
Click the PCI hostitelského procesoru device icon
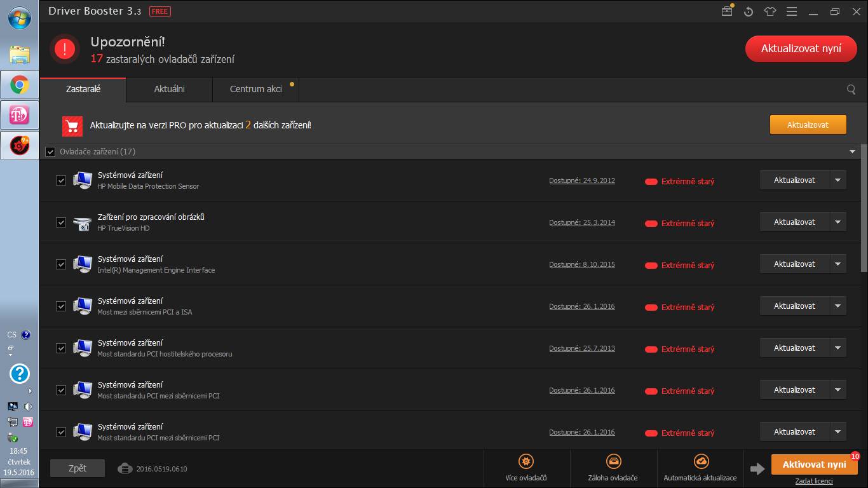pyautogui.click(x=83, y=348)
